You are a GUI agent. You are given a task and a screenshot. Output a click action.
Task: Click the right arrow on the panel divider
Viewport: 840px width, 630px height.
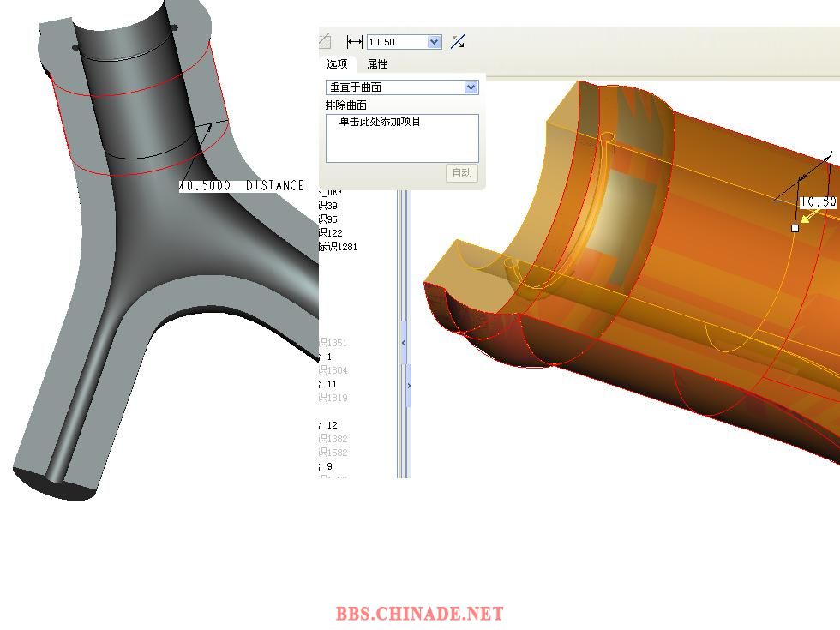click(408, 386)
